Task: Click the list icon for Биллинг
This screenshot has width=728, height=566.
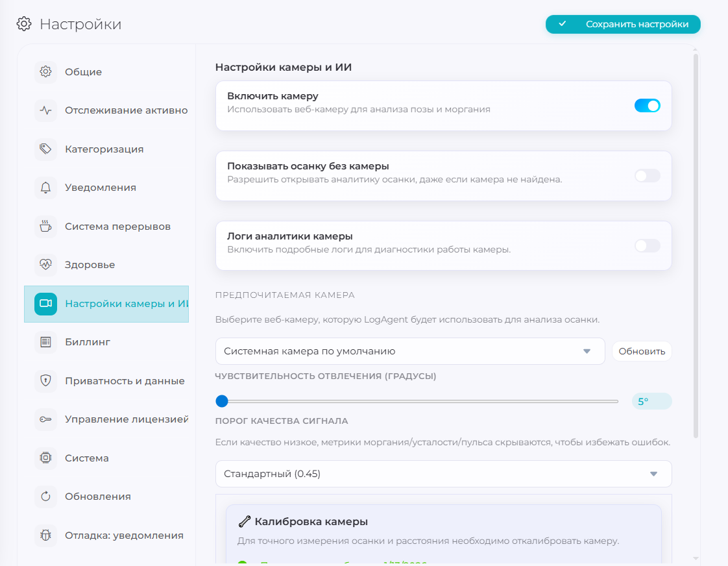Action: pos(45,342)
